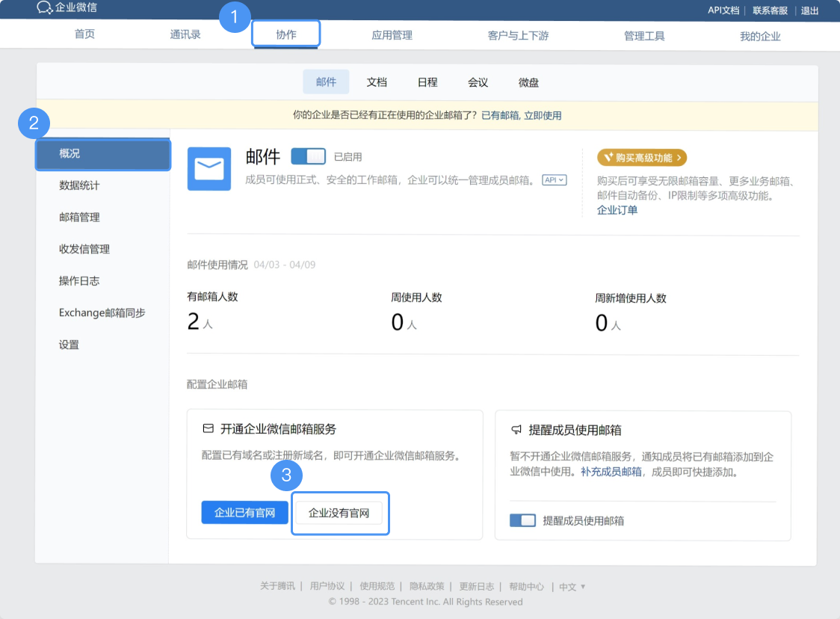Open the 更新日志 footer link
Viewport: 840px width, 619px height.
477,586
